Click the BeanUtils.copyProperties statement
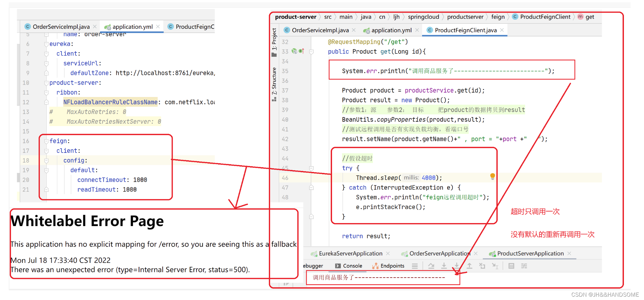 click(x=413, y=120)
